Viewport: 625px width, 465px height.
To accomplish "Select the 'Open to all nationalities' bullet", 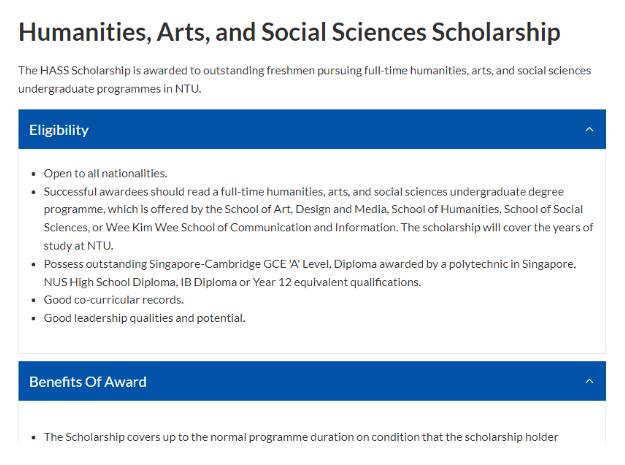I will coord(105,173).
